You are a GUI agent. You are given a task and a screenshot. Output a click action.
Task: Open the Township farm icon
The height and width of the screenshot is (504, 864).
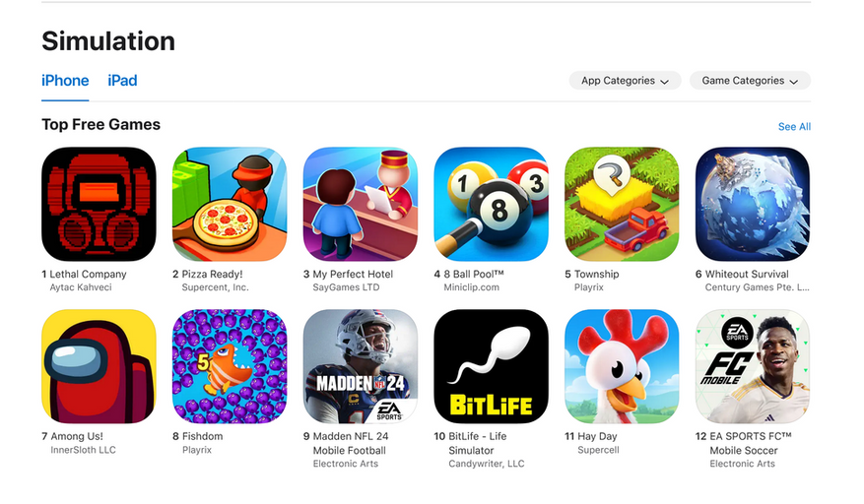[x=622, y=204]
